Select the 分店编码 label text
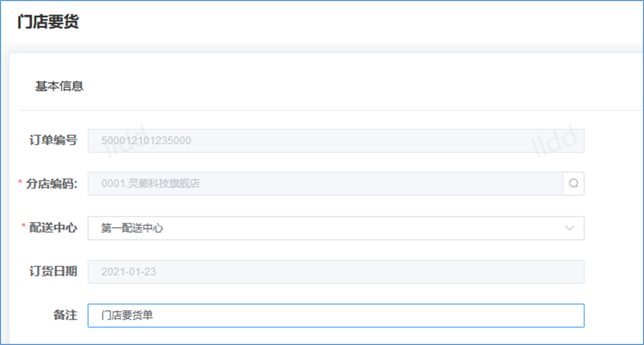644x345 pixels. point(52,184)
